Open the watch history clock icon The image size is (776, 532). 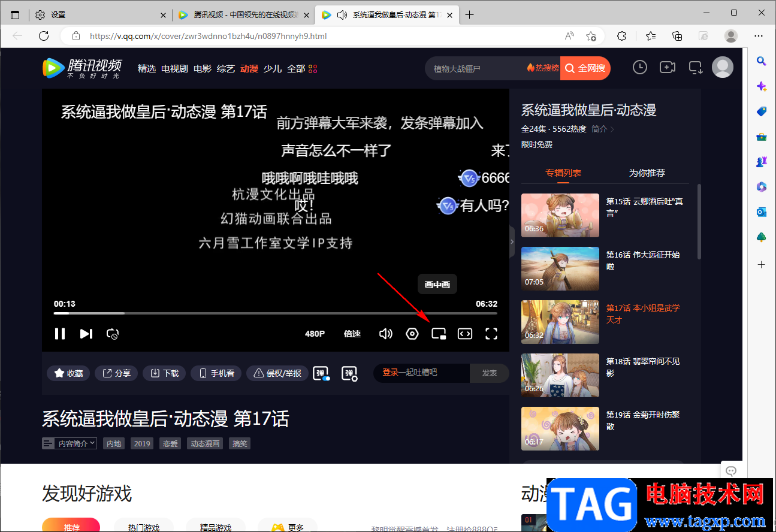[x=640, y=68]
